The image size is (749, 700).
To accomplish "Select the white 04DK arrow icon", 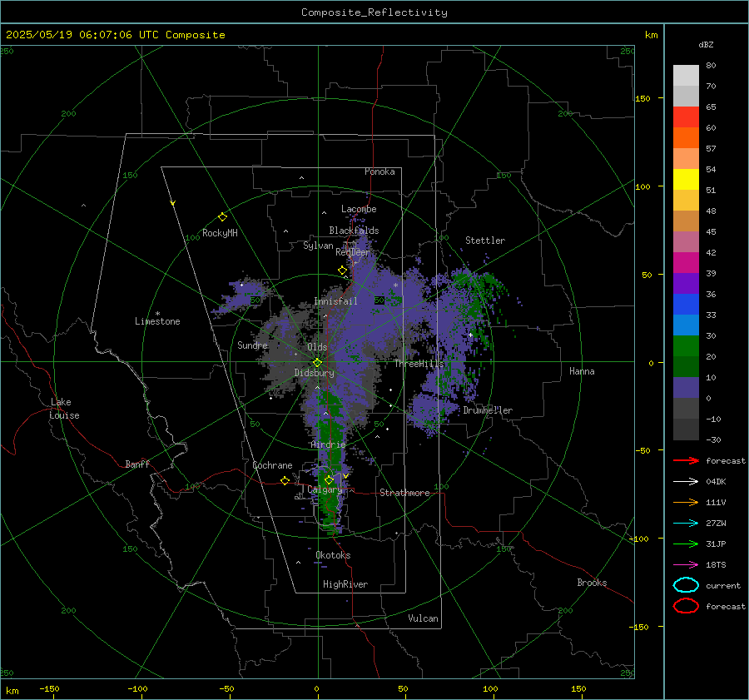I will click(686, 481).
